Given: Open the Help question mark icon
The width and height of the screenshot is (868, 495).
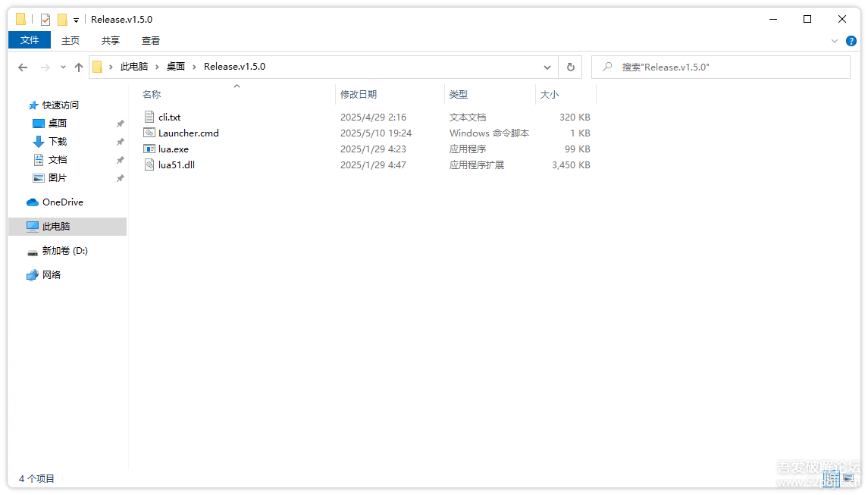Looking at the screenshot, I should tap(851, 41).
